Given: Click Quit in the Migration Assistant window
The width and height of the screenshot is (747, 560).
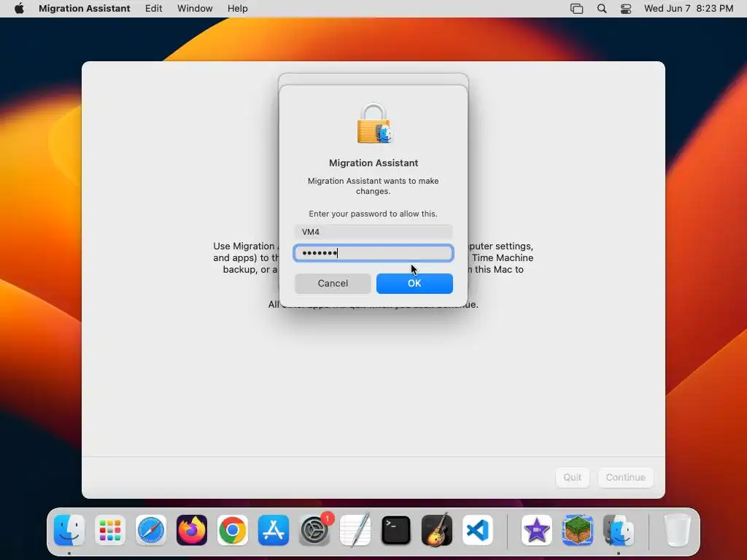Looking at the screenshot, I should 572,477.
